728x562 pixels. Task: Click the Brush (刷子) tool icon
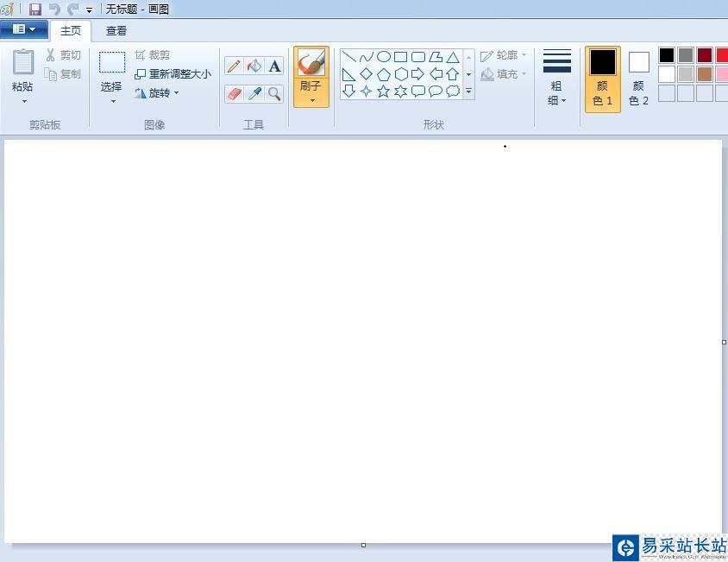coord(311,63)
